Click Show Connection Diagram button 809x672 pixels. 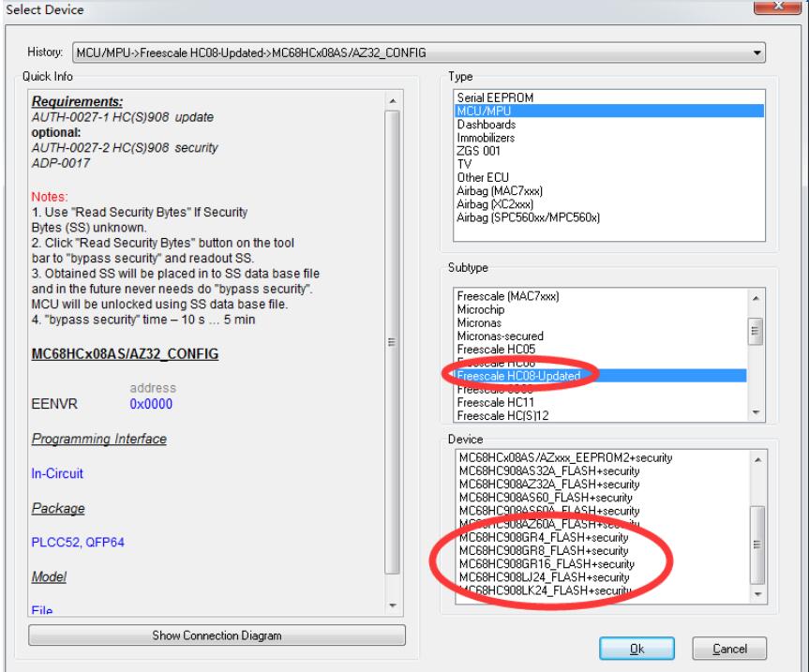[x=217, y=635]
